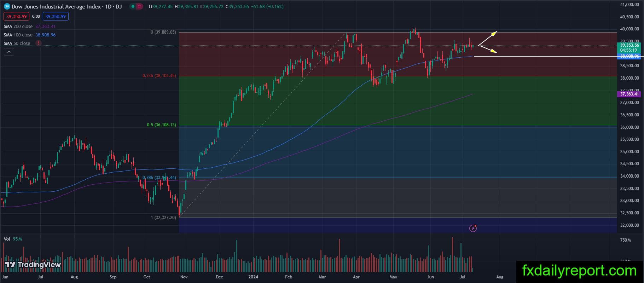Click the blue-bordered 39,350.99 buy price button
This screenshot has width=644, height=283.
click(x=56, y=16)
